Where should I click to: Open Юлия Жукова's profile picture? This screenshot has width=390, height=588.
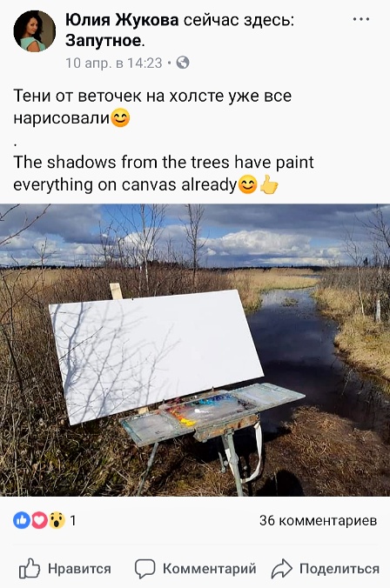(x=35, y=30)
